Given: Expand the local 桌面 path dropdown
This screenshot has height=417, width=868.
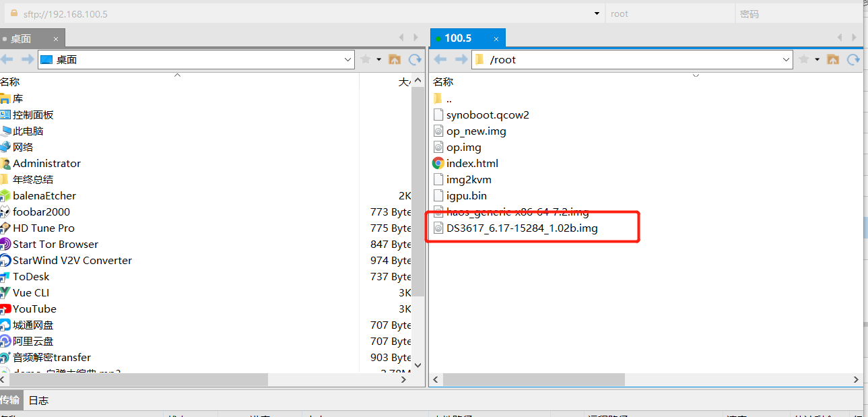Looking at the screenshot, I should 348,60.
